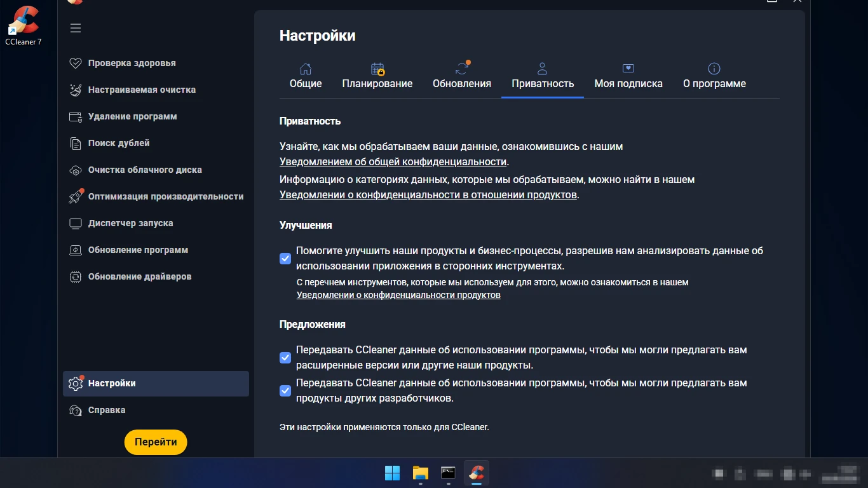Screen dimensions: 868x488
Task: Select the Приватность tab
Action: [x=543, y=76]
